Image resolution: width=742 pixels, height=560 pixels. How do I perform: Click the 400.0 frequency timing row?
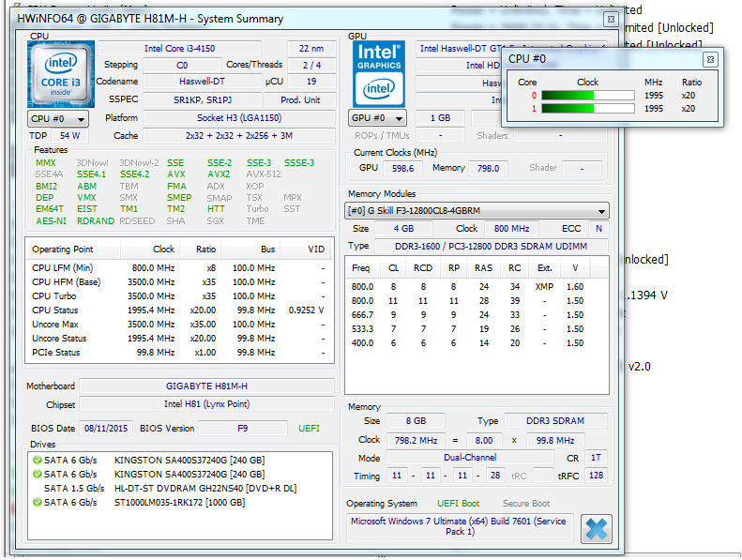coord(477,343)
